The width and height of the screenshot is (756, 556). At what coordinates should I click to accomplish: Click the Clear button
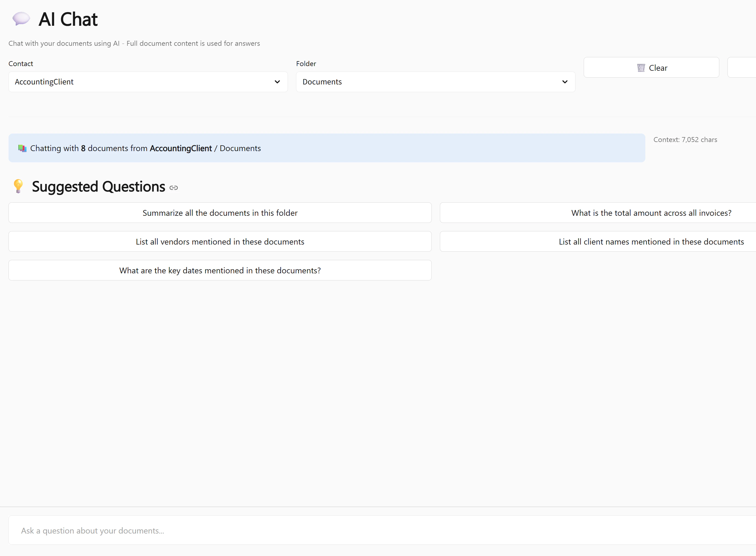[651, 67]
